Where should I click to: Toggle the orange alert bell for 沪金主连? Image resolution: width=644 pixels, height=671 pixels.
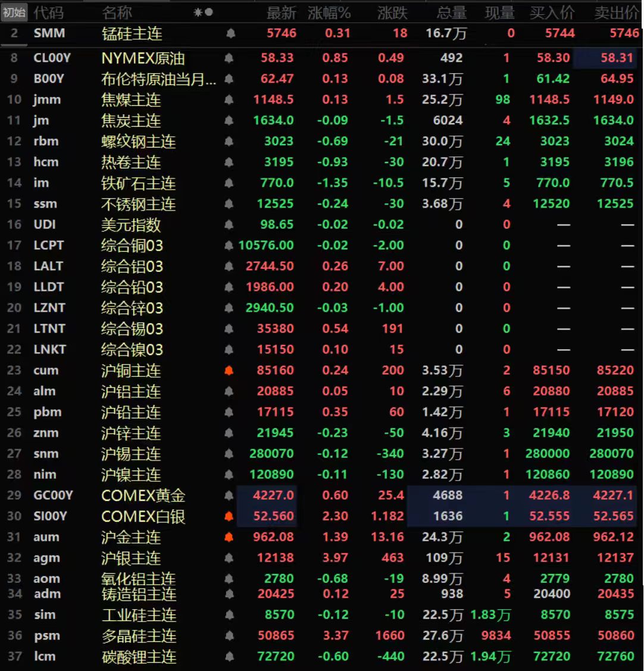[x=229, y=537]
